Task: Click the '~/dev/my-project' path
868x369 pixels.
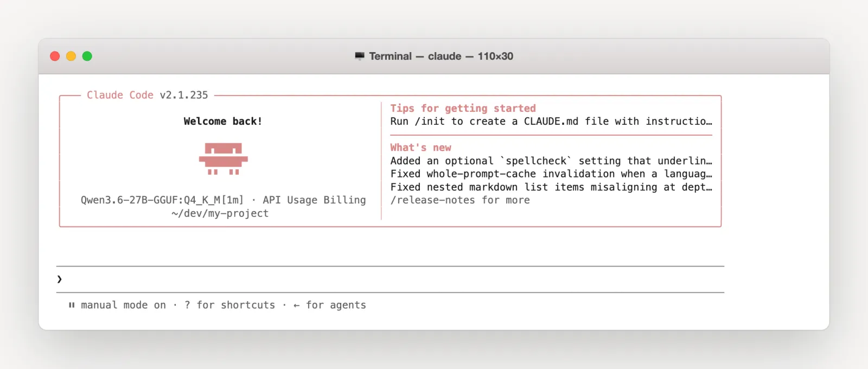Action: click(220, 213)
